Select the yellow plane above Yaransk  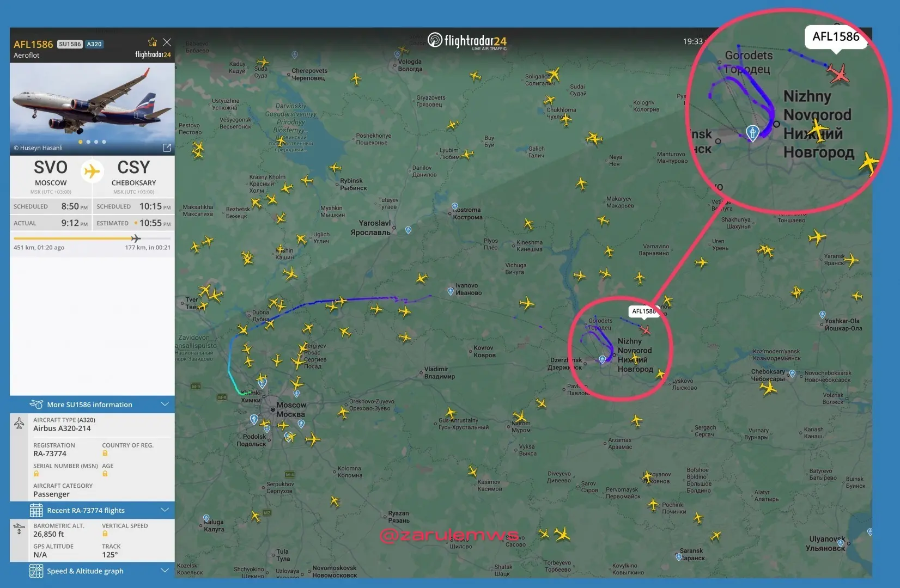(x=817, y=237)
